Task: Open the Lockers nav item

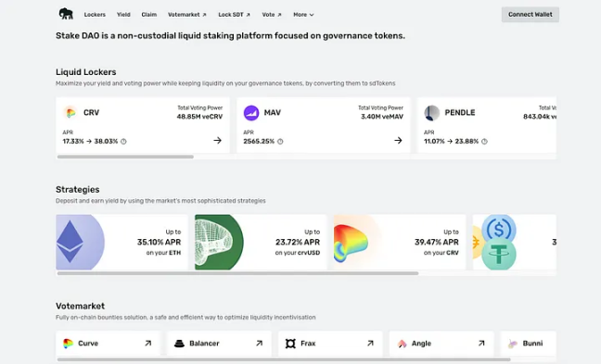Action: pyautogui.click(x=95, y=15)
